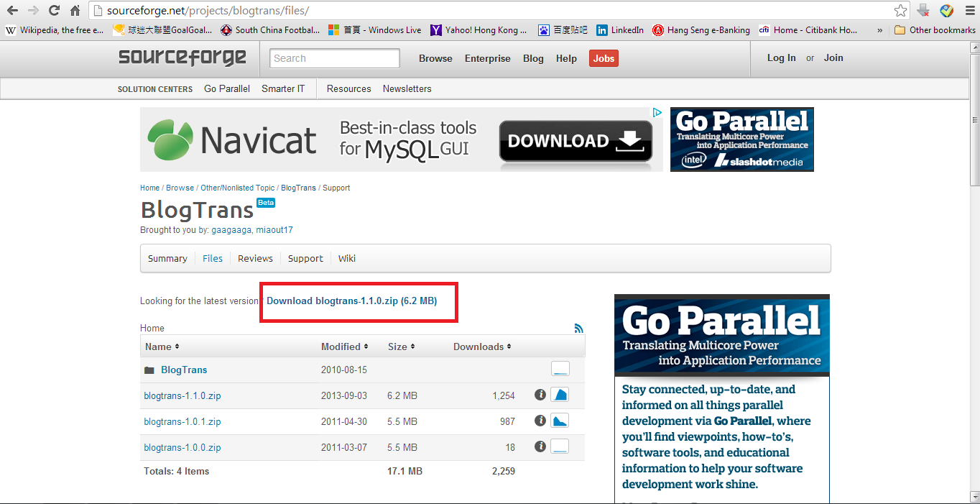Switch to the Wiki tab
This screenshot has width=980, height=504.
[x=347, y=258]
